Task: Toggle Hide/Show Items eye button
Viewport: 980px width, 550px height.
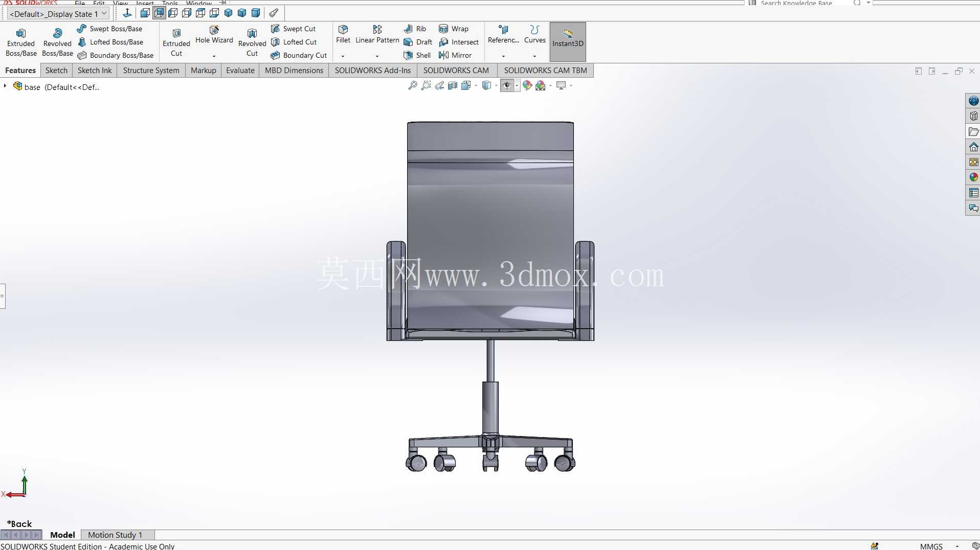Action: pyautogui.click(x=507, y=85)
